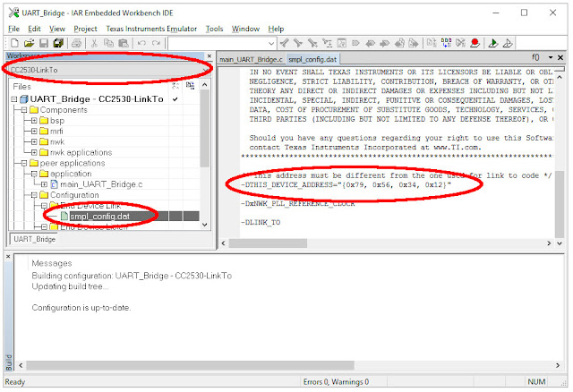Print the document using toolbar icon
The width and height of the screenshot is (573, 392).
pyautogui.click(x=76, y=43)
